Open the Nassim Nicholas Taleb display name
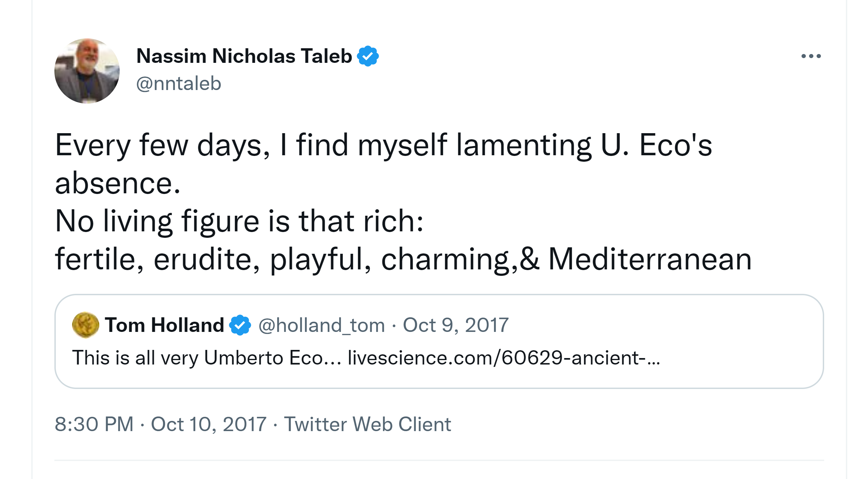This screenshot has width=868, height=479. (x=244, y=56)
